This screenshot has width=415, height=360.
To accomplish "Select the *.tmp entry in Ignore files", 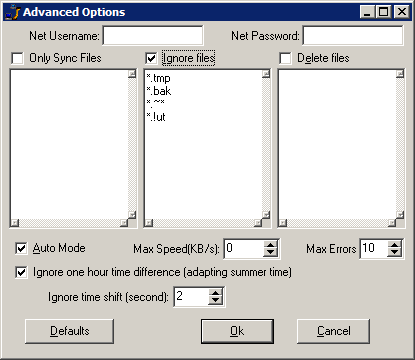I will [158, 78].
